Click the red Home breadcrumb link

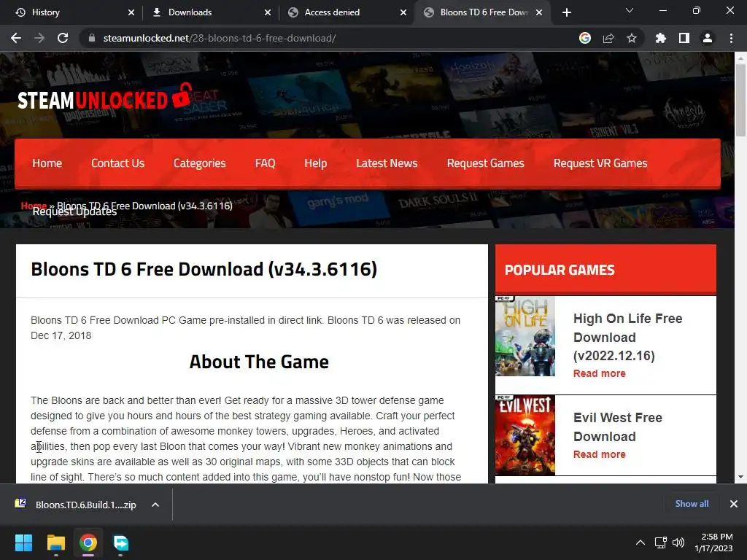pyautogui.click(x=34, y=205)
